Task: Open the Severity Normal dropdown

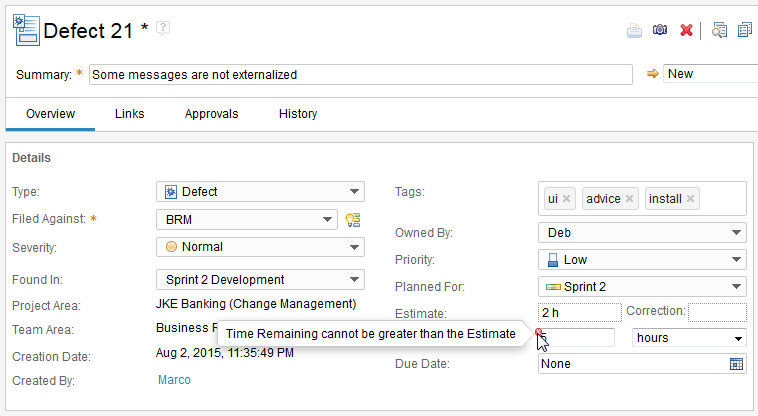Action: tap(260, 247)
